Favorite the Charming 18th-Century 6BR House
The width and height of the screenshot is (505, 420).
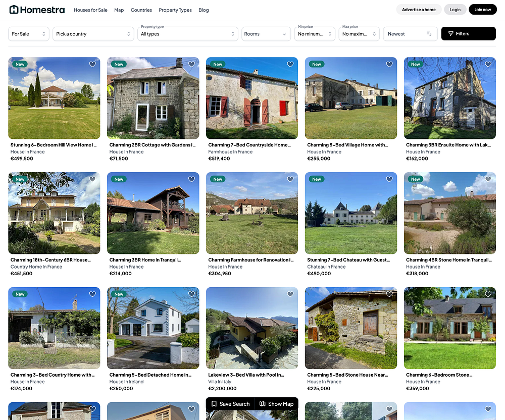(92, 179)
